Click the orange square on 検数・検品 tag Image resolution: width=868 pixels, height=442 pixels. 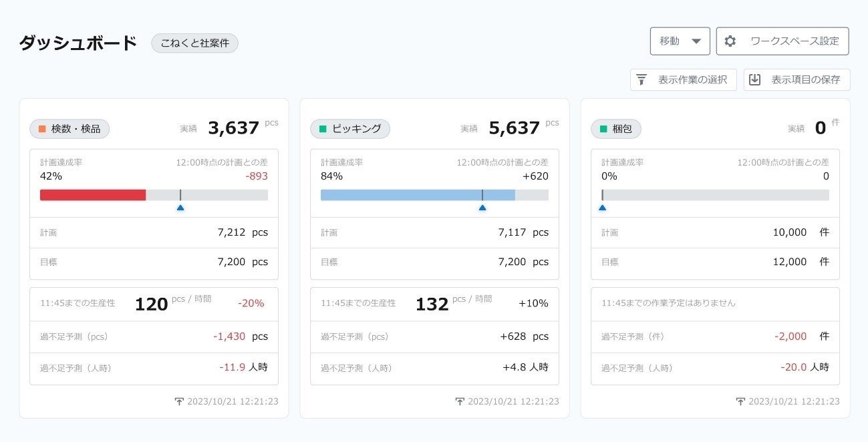coord(42,129)
